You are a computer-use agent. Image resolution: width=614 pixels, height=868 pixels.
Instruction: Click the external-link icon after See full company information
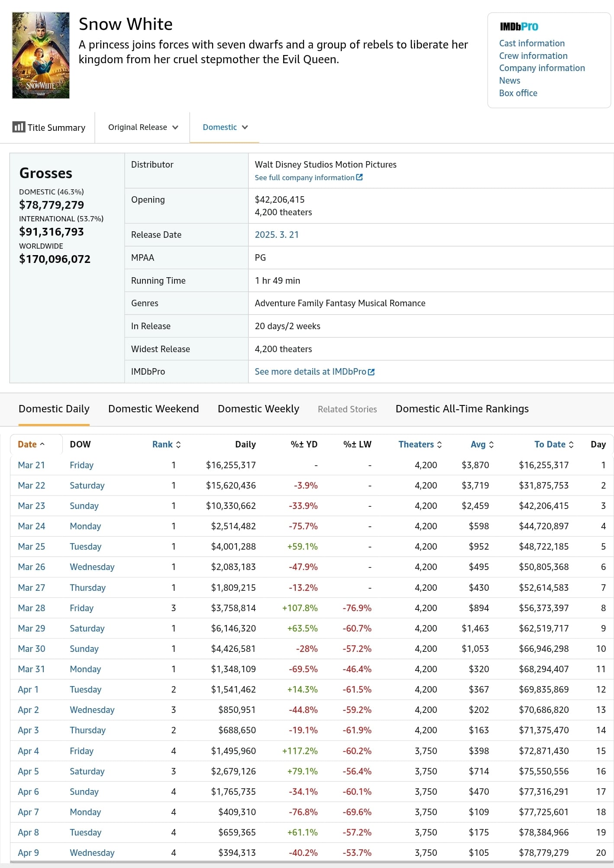(359, 177)
